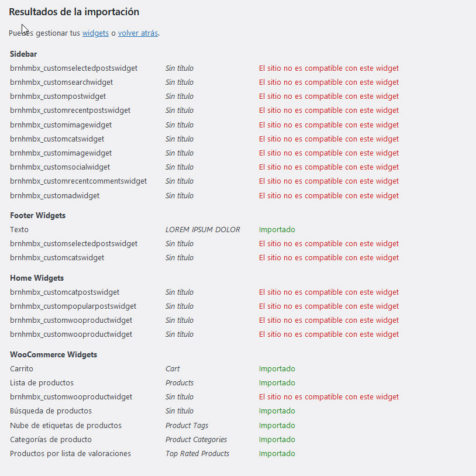The image size is (476, 476).
Task: Click the brnhmbx_custompopularpostswidget entry
Action: pos(73,306)
